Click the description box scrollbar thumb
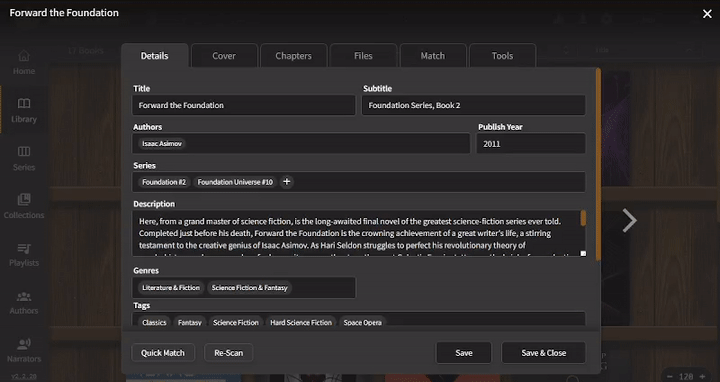Image resolution: width=720 pixels, height=382 pixels. [x=583, y=219]
